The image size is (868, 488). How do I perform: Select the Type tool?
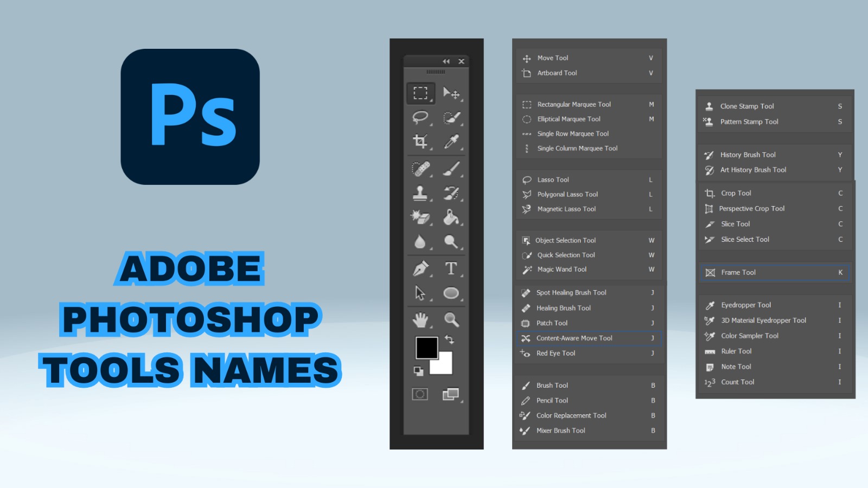[453, 268]
